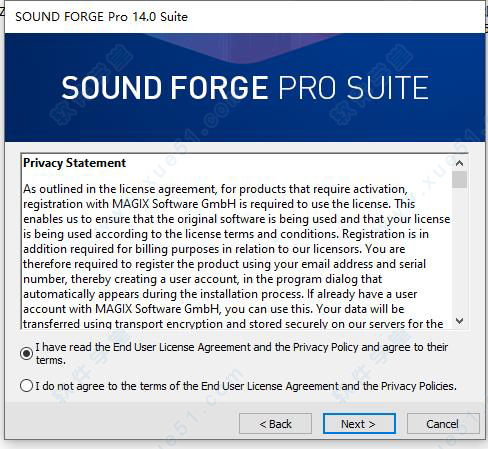
Task: Go back with the < Back button
Action: (x=275, y=424)
